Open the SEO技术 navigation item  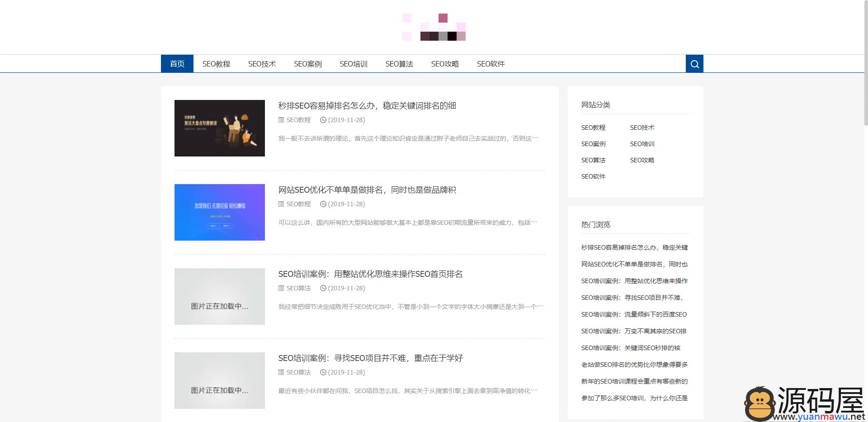[x=262, y=64]
